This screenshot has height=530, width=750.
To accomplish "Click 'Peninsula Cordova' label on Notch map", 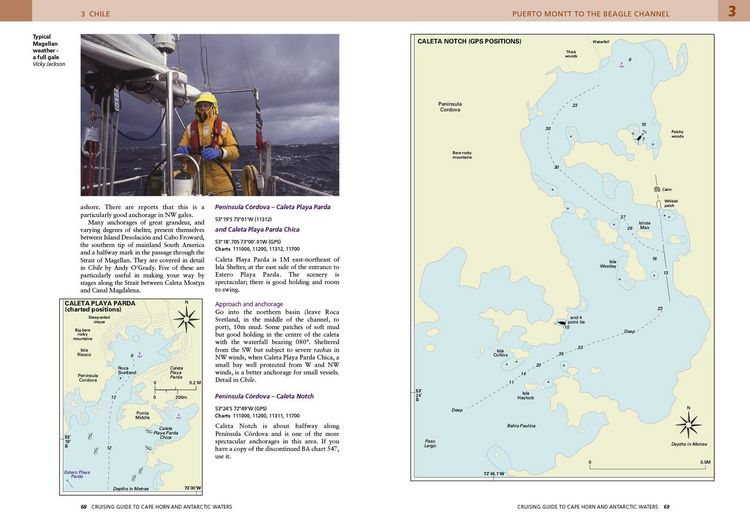I will pos(450,107).
